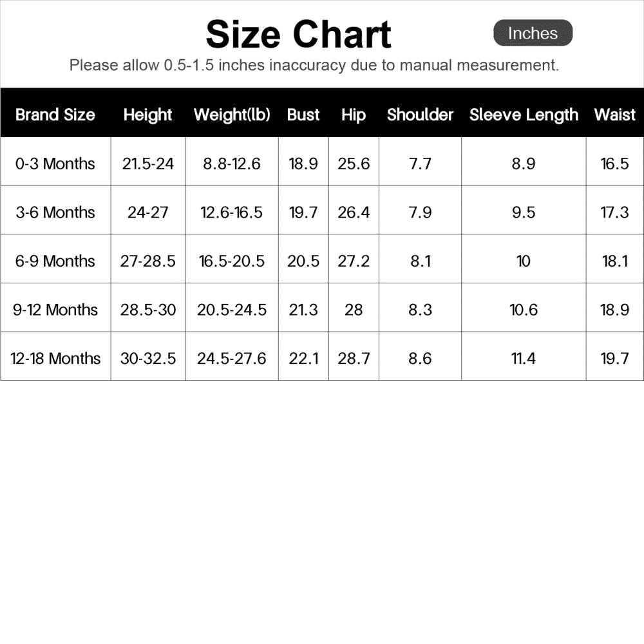The height and width of the screenshot is (644, 644).
Task: Select the 0-3 Months row label
Action: click(55, 164)
